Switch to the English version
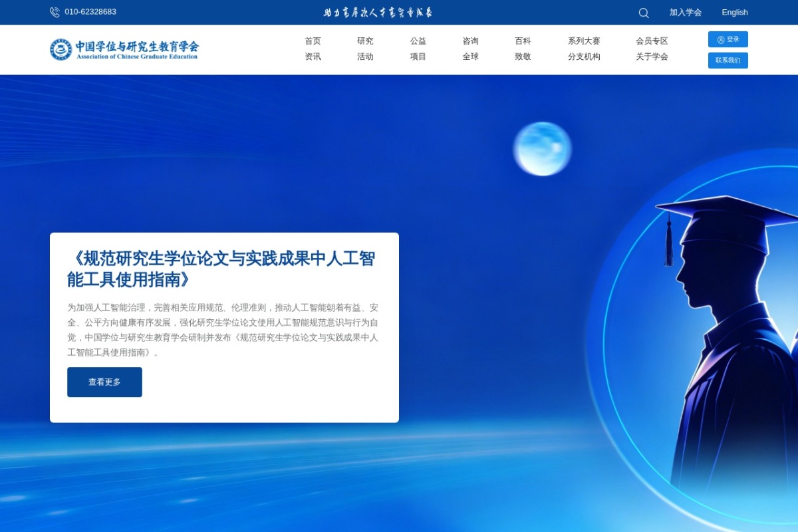The height and width of the screenshot is (532, 798). click(x=735, y=13)
